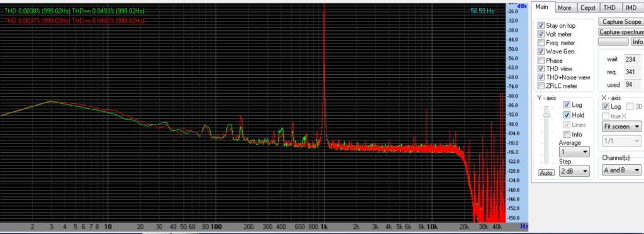Enable the Phase checkbox

point(541,60)
